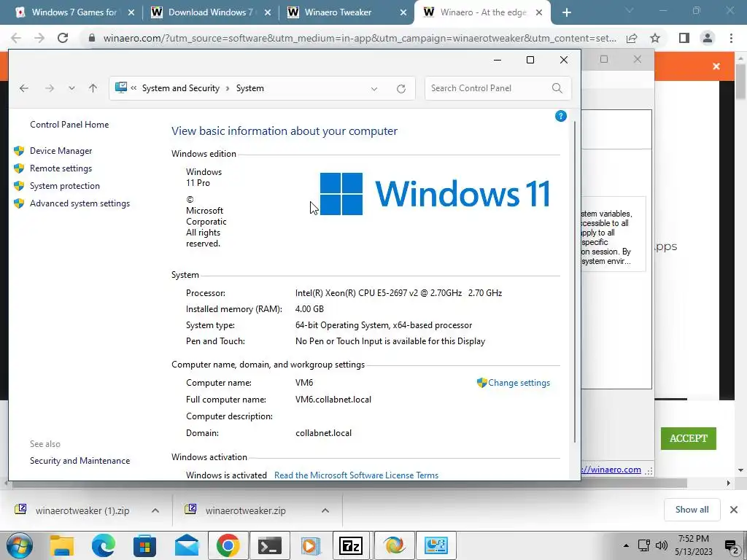747x560 pixels.
Task: Open media player from taskbar
Action: [x=310, y=545]
